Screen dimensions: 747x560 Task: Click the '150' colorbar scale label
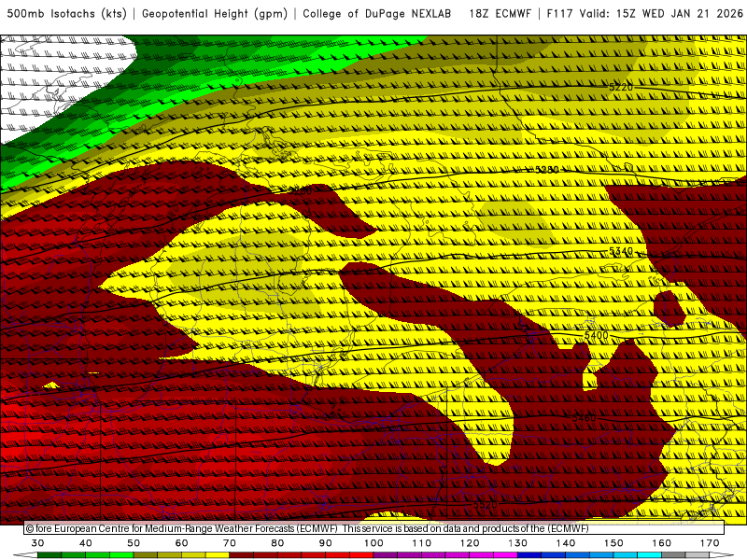pos(613,543)
